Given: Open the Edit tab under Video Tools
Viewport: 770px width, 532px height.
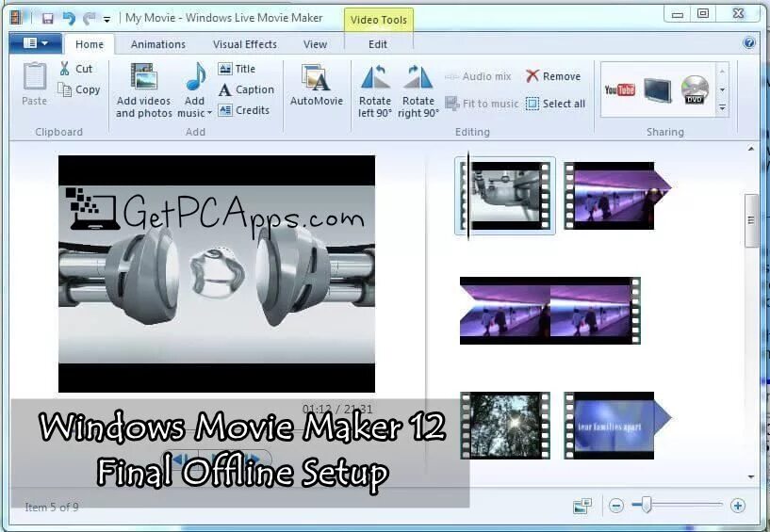Looking at the screenshot, I should tap(378, 44).
